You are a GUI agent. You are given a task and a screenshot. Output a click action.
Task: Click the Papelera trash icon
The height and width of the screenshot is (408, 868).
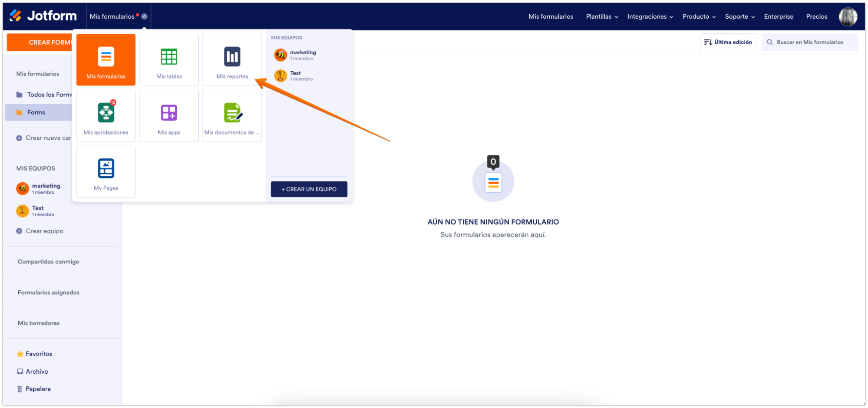20,389
